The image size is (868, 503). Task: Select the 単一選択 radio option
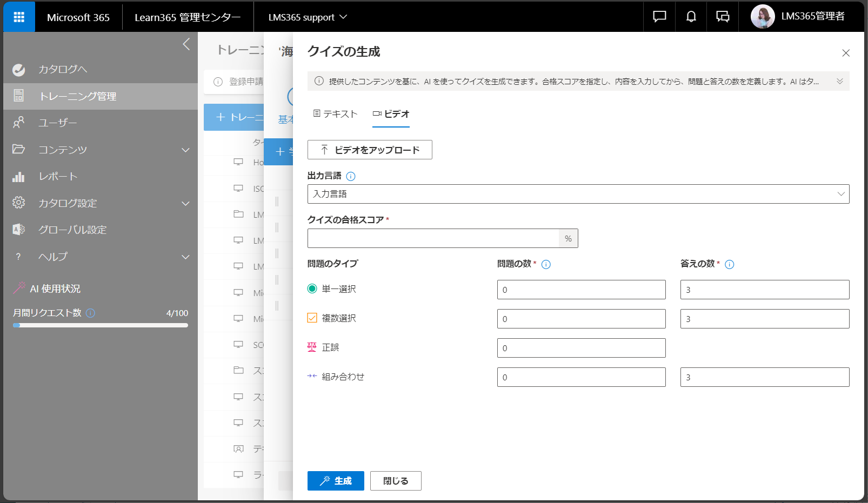point(312,289)
